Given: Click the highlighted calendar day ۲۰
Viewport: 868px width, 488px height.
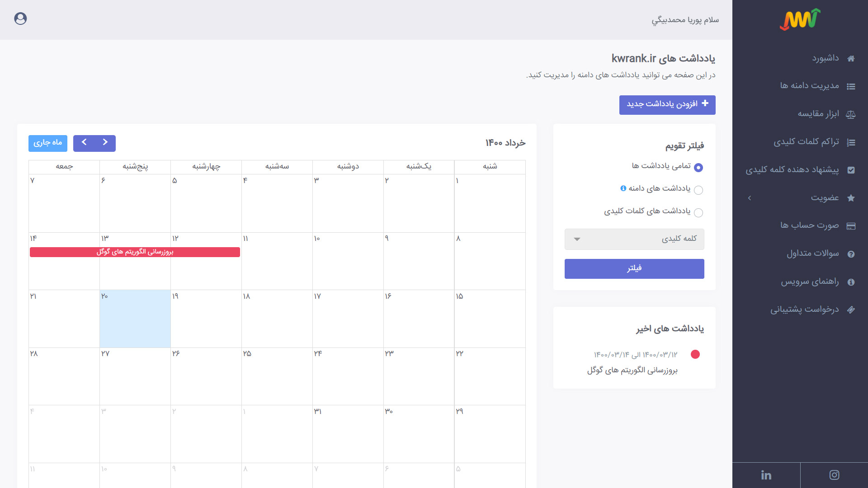Looking at the screenshot, I should click(135, 319).
